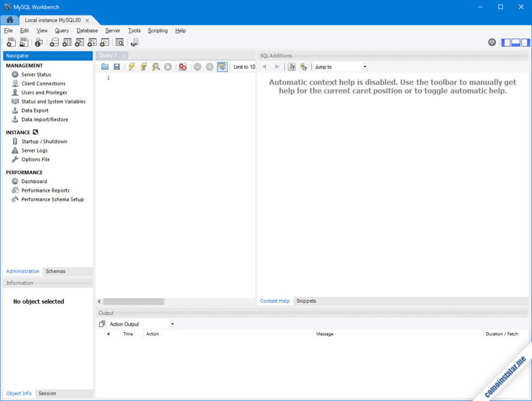Create a new SQL query tab
Screen dimensions: 532x401
11,42
